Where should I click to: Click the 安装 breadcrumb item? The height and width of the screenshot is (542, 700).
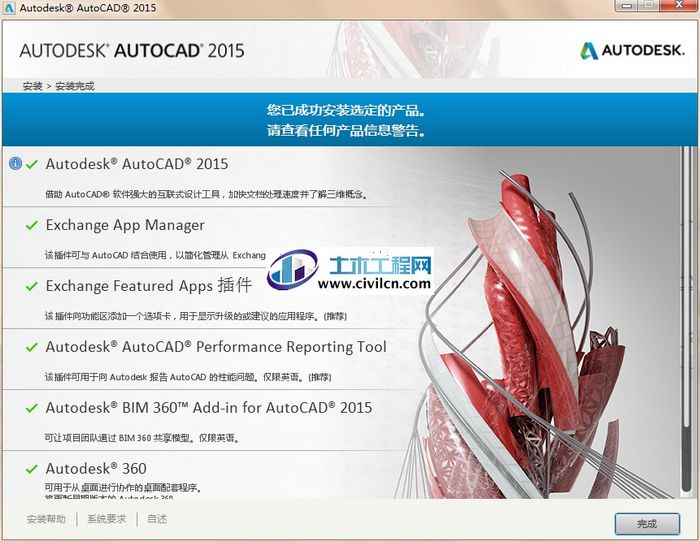tap(33, 86)
